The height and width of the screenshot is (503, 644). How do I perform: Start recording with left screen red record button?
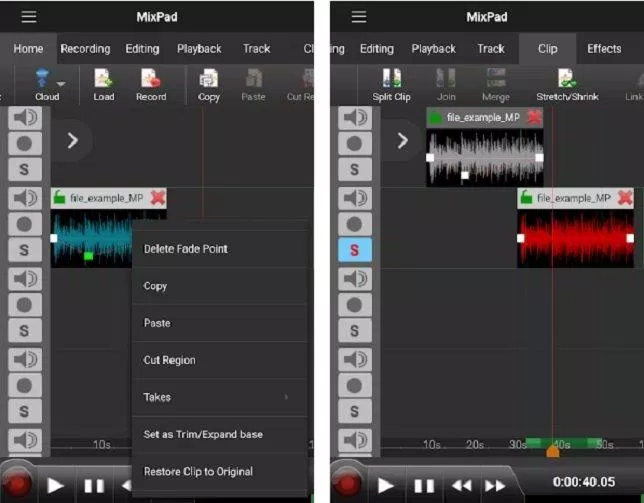[17, 484]
